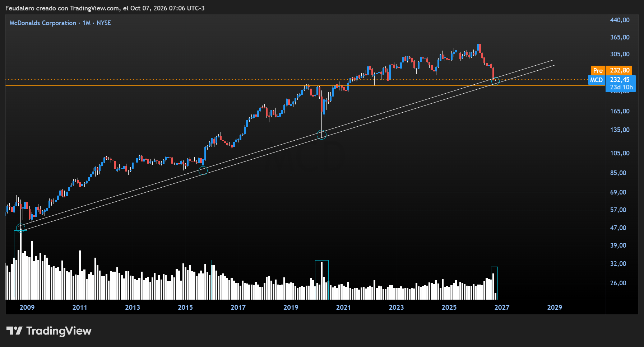Click the 305,00 price axis value
Image resolution: width=644 pixels, height=347 pixels.
620,54
